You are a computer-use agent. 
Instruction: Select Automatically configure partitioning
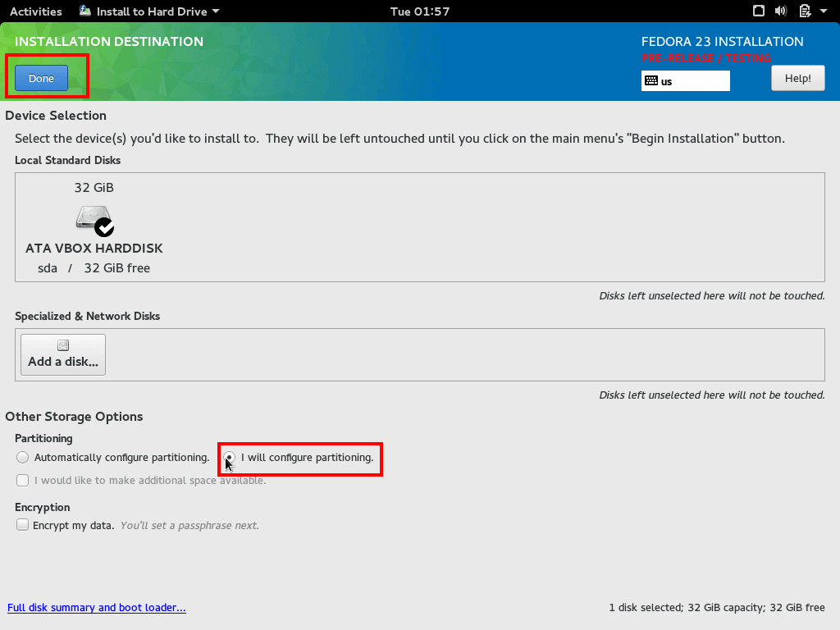coord(23,458)
